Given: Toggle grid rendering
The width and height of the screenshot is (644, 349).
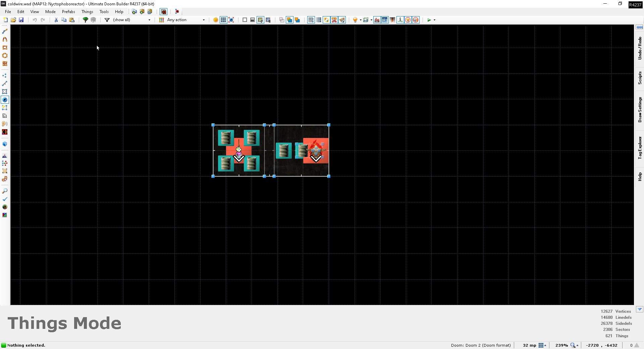Looking at the screenshot, I should pos(223,20).
